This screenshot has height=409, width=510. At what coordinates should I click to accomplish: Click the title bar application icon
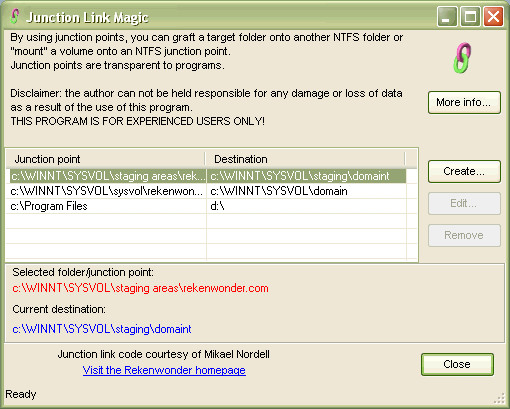pyautogui.click(x=14, y=17)
